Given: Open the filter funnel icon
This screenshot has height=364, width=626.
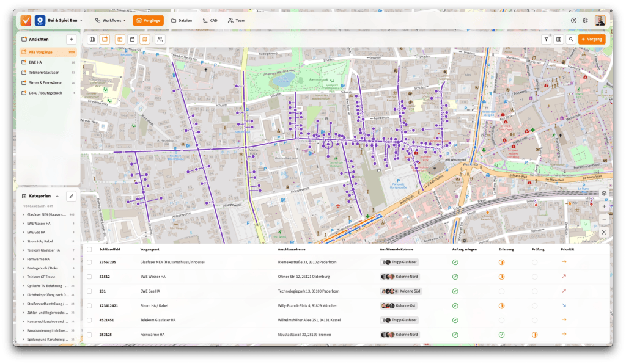Looking at the screenshot, I should click(546, 39).
